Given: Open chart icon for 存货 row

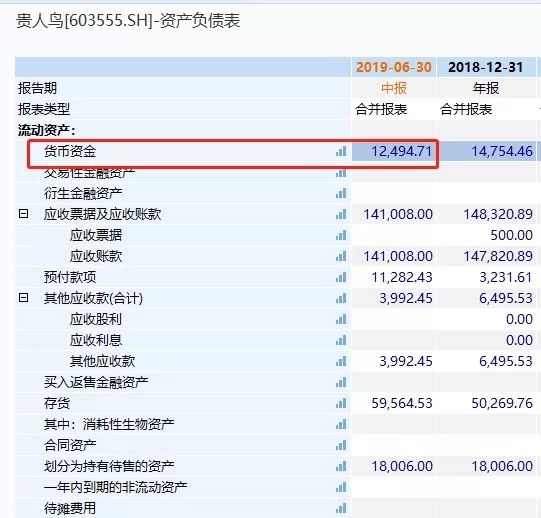Looking at the screenshot, I should pos(341,403).
